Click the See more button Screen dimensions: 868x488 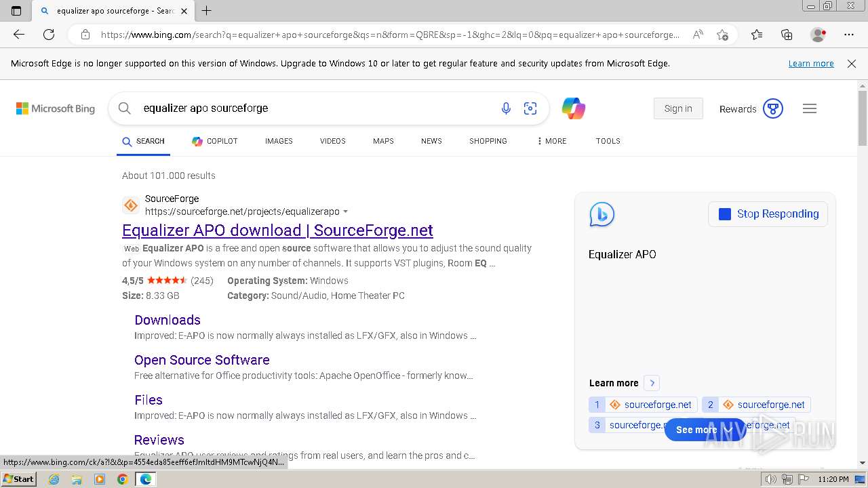[x=705, y=430]
